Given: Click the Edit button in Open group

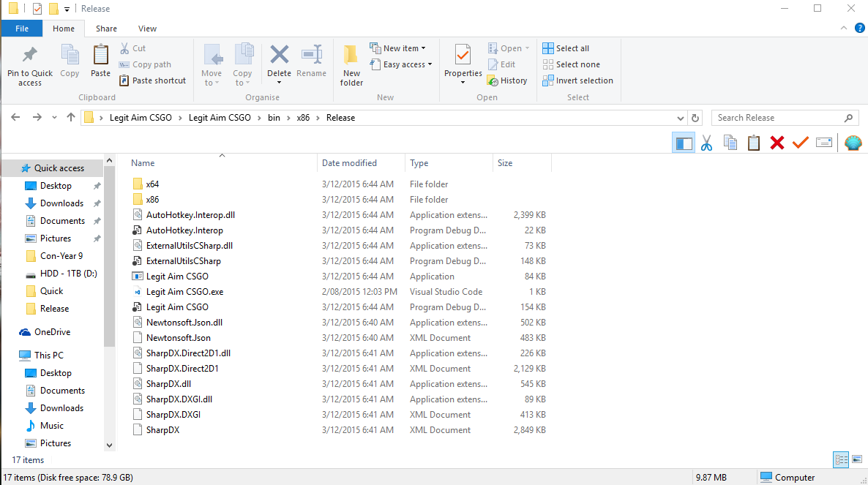Looking at the screenshot, I should tap(501, 64).
